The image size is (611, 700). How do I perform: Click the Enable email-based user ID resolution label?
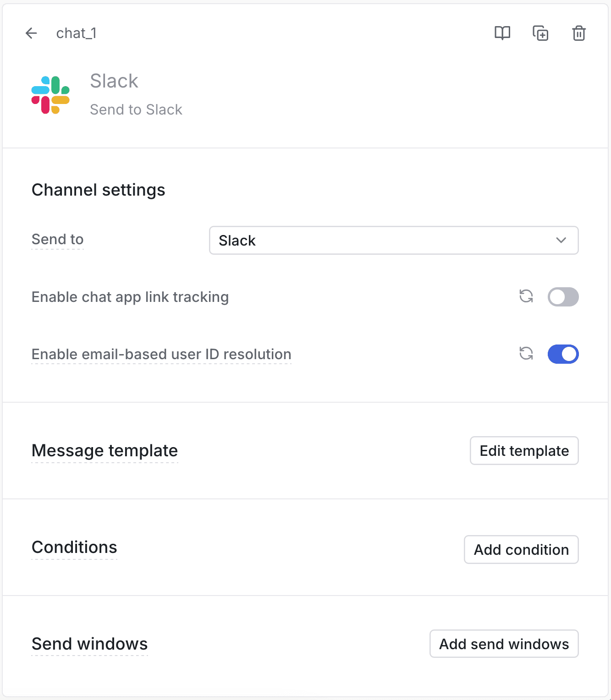(161, 354)
